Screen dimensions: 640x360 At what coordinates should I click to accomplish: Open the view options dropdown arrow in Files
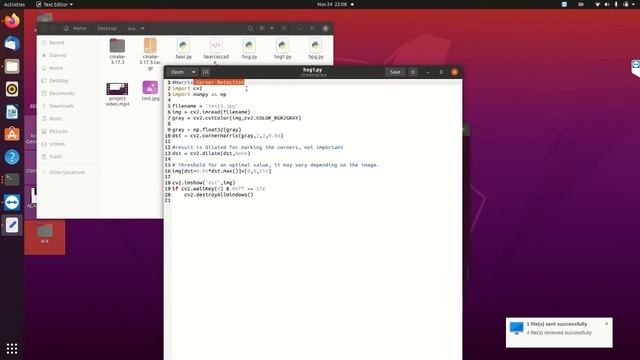pyautogui.click(x=272, y=28)
